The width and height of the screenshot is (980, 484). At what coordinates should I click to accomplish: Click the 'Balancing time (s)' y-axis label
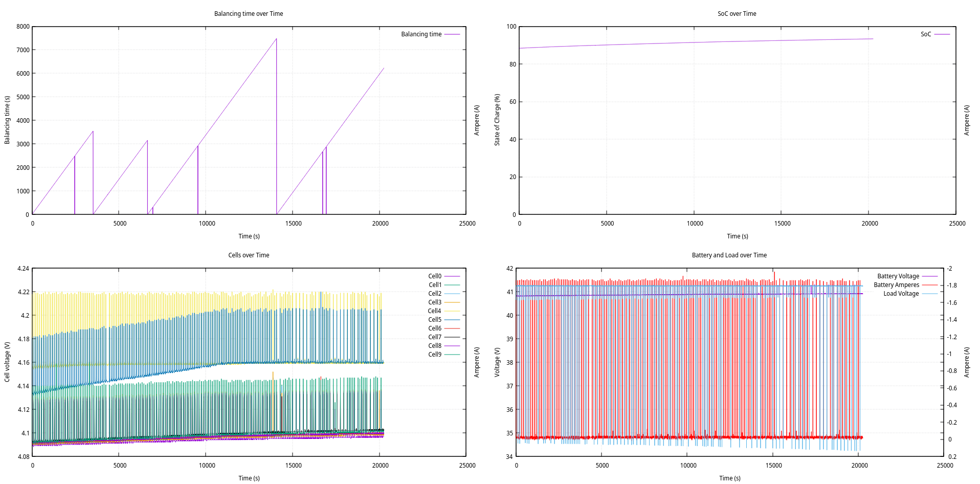(7, 120)
